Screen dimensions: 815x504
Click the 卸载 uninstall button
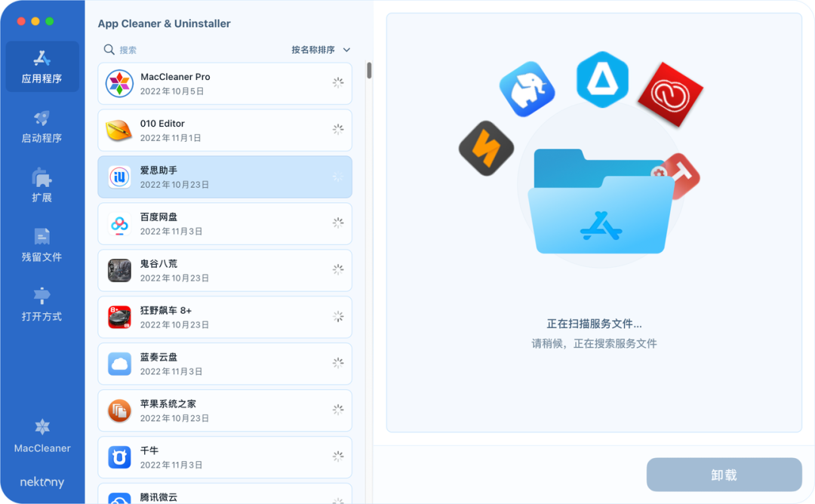coord(724,475)
